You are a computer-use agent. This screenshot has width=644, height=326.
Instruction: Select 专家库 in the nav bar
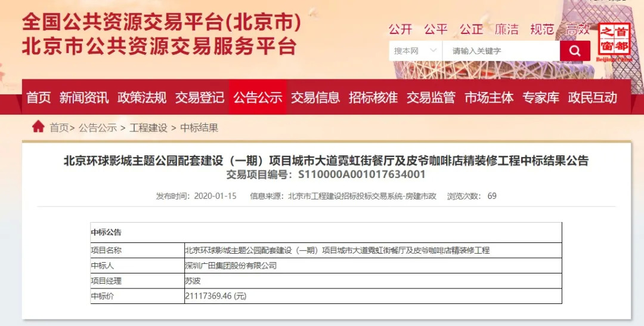(541, 97)
